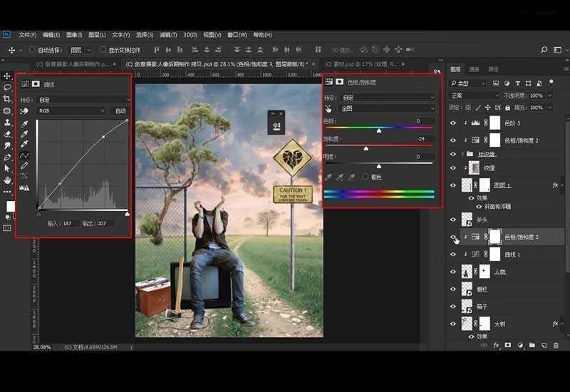This screenshot has height=392, width=570.
Task: Hide the 曲线 1 layer via eye icon
Action: [453, 254]
